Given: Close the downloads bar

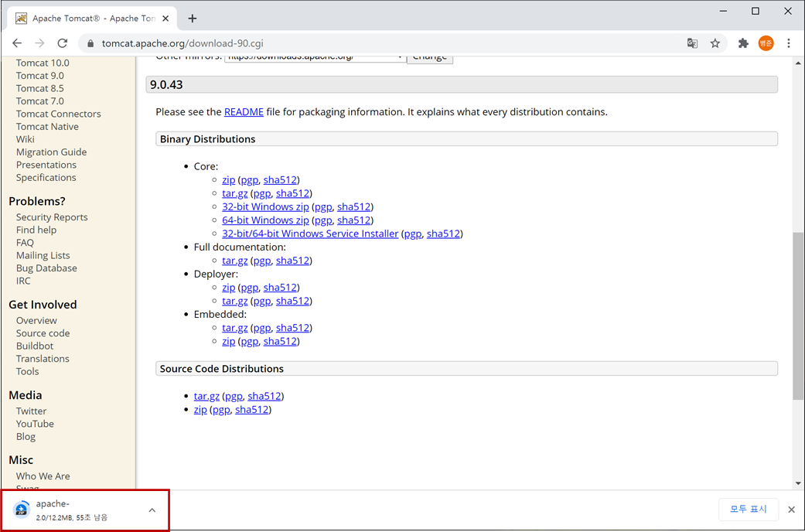Looking at the screenshot, I should pyautogui.click(x=791, y=510).
